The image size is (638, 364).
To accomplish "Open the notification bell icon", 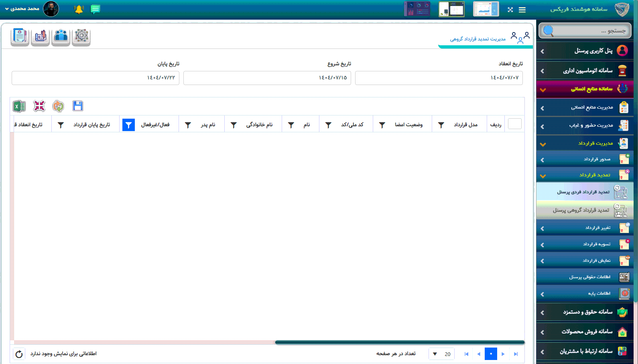I will pos(79,9).
